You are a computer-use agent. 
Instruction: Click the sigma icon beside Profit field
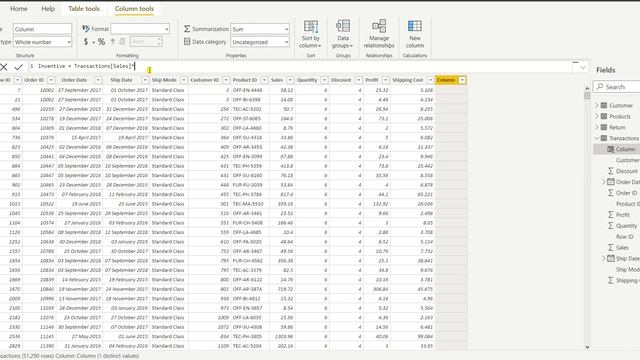[x=611, y=215]
